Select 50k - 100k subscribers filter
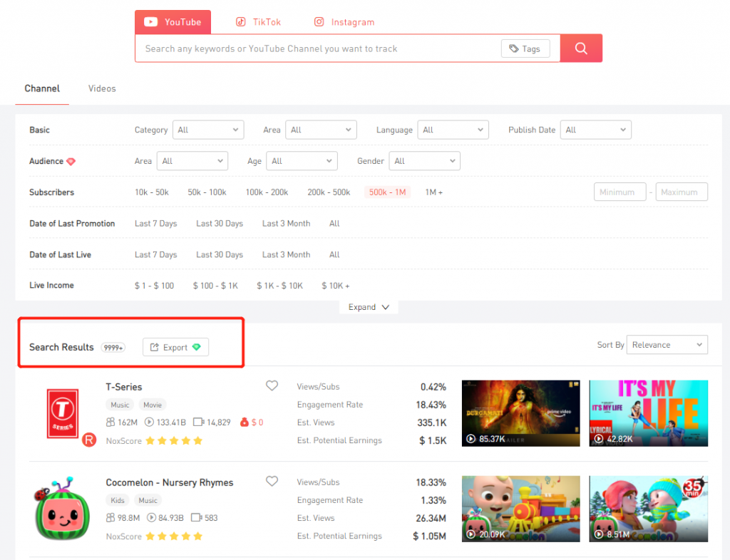730x560 pixels. click(207, 192)
